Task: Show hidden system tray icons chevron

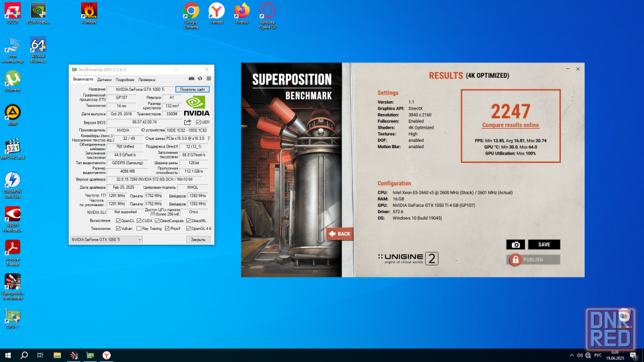Action: (x=572, y=356)
